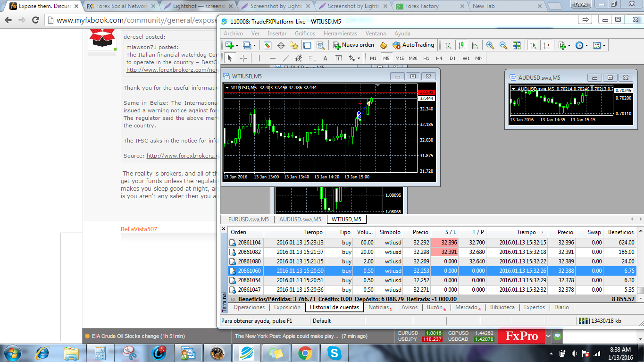Toggle the chart auto scroll icon
Image resolution: width=644 pixels, height=362 pixels.
point(533,45)
